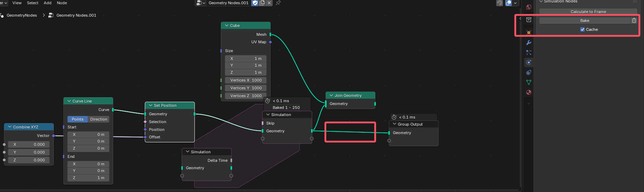
Task: Collapse the Set Position node
Action: 150,105
